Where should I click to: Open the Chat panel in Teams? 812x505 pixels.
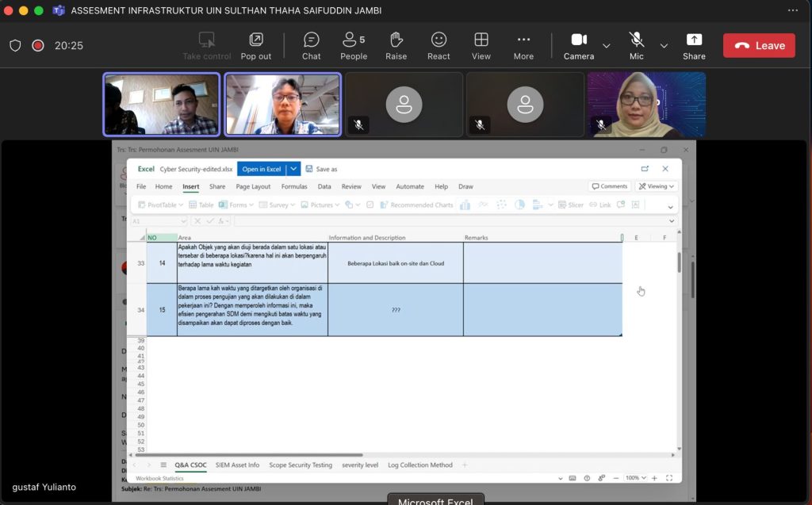click(x=311, y=45)
